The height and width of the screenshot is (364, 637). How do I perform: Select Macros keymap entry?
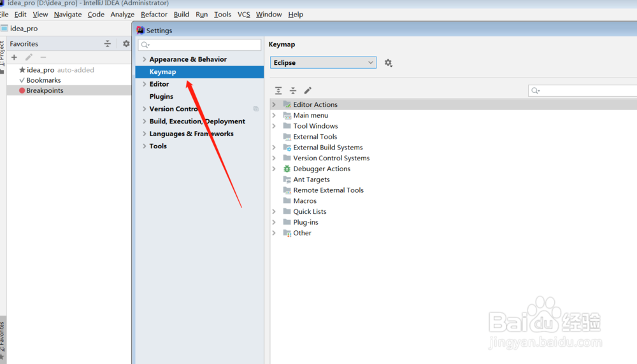(304, 201)
